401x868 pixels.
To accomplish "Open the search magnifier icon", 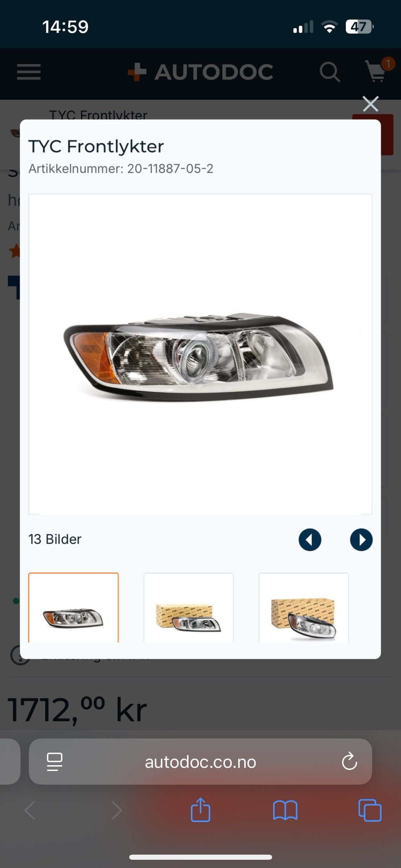I will tap(330, 72).
